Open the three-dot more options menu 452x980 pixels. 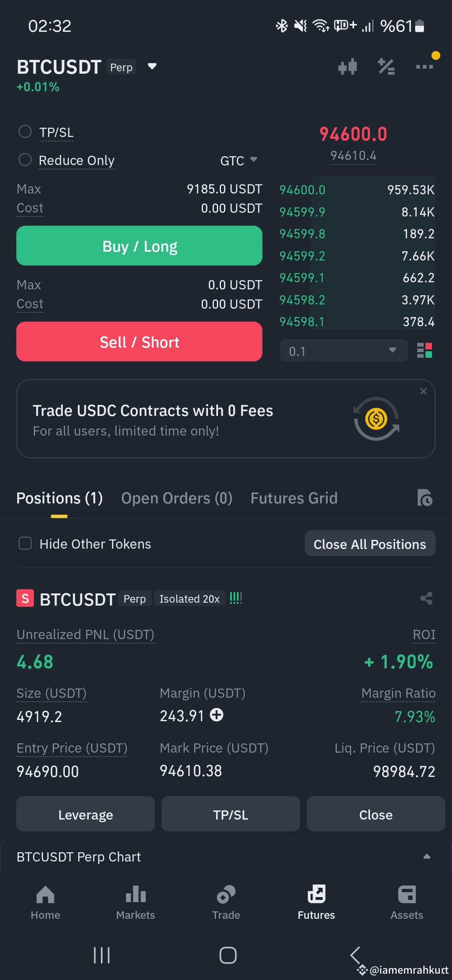[x=424, y=67]
